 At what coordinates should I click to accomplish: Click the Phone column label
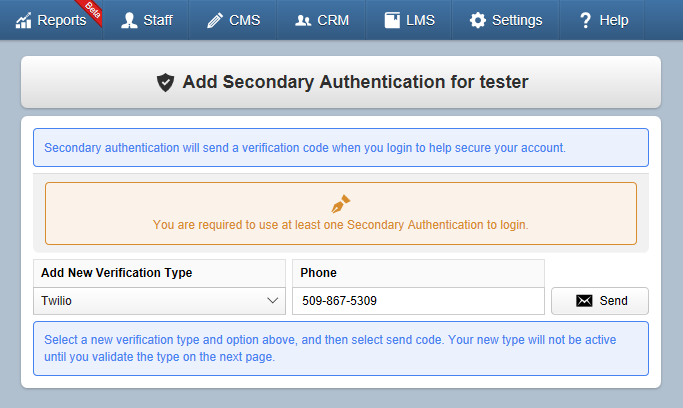tap(318, 273)
